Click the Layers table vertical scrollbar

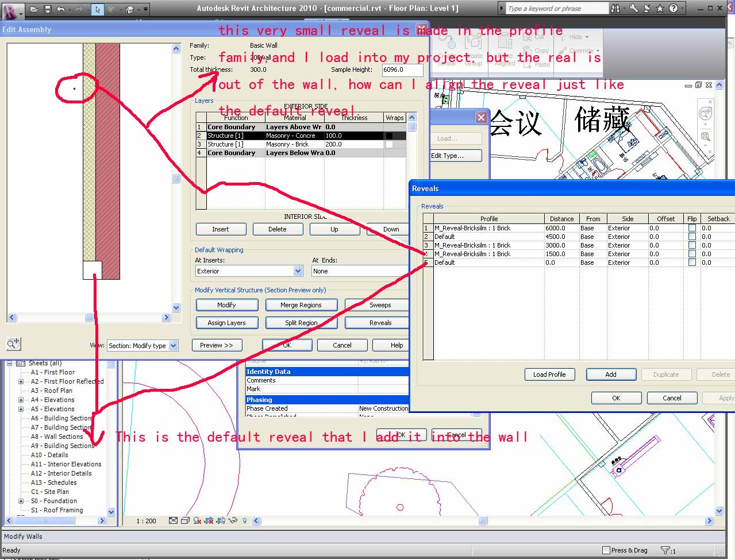pos(411,162)
